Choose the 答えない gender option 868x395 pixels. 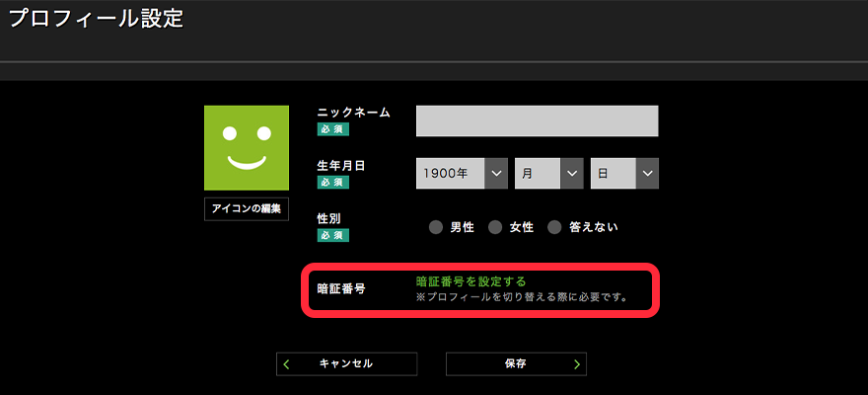click(x=554, y=228)
